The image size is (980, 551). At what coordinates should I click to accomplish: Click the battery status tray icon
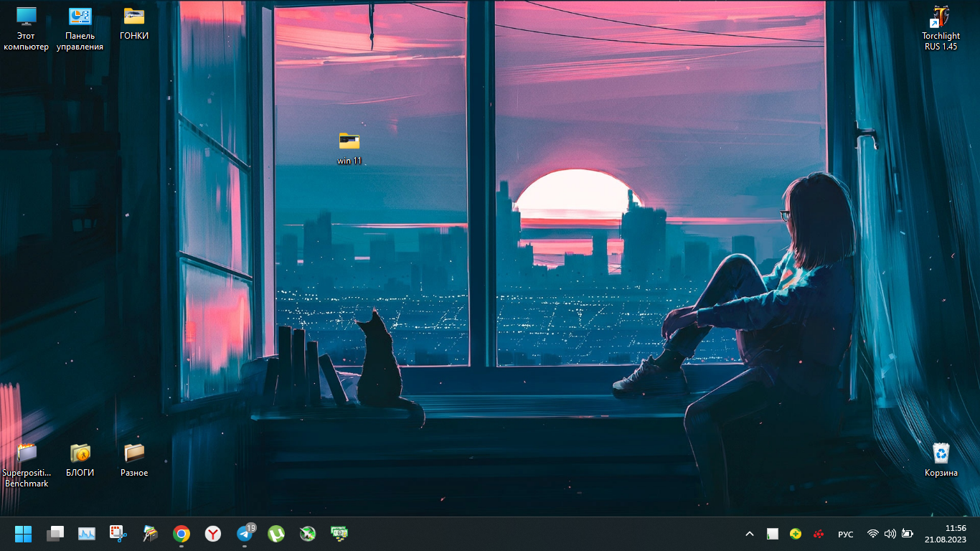coord(908,534)
